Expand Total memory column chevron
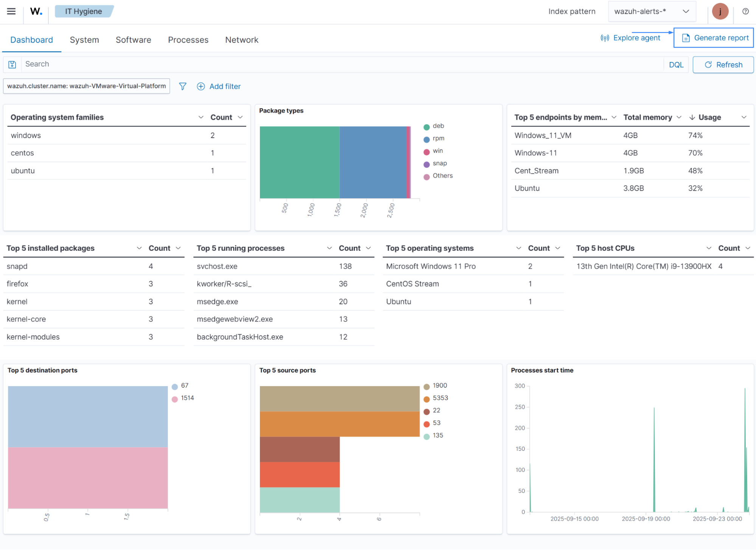 pos(679,117)
